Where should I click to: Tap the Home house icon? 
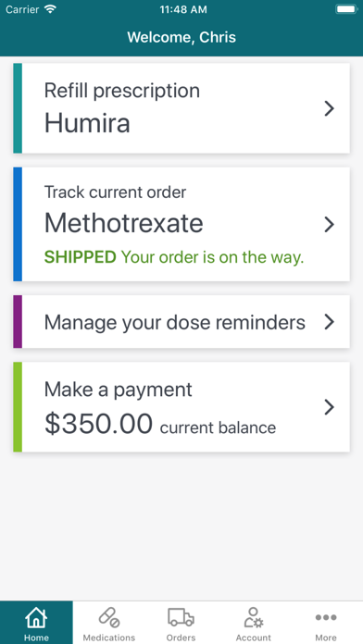point(36,617)
